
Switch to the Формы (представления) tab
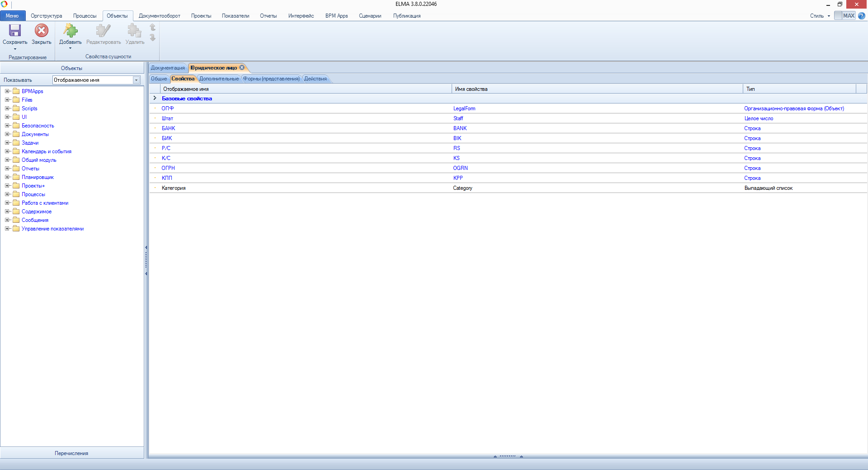tap(271, 79)
